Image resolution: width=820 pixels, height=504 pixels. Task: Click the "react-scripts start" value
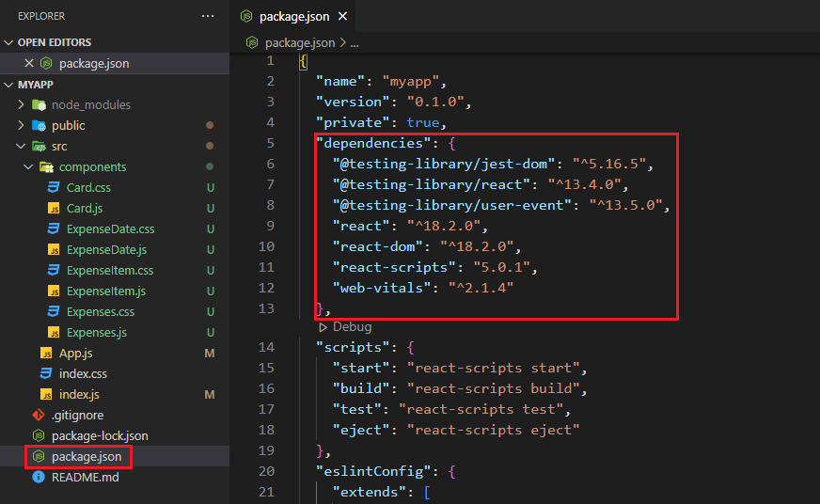tap(494, 368)
